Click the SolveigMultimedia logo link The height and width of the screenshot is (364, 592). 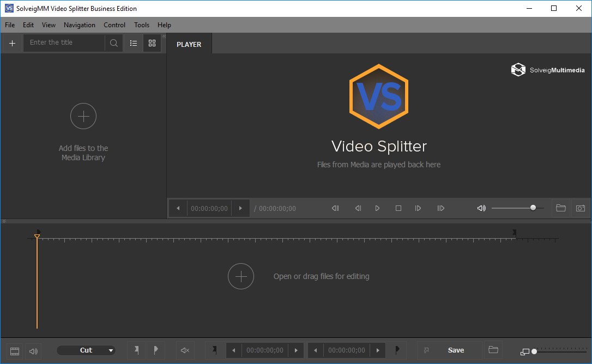click(547, 70)
